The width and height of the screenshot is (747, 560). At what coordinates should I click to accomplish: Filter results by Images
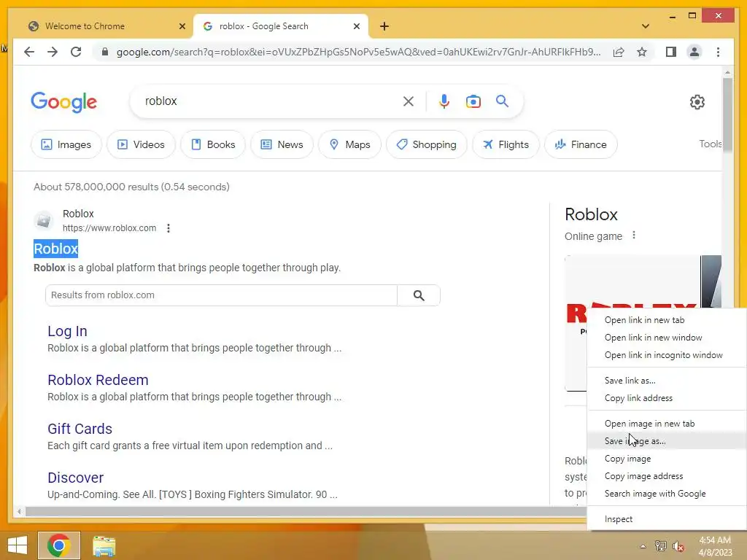pyautogui.click(x=66, y=144)
